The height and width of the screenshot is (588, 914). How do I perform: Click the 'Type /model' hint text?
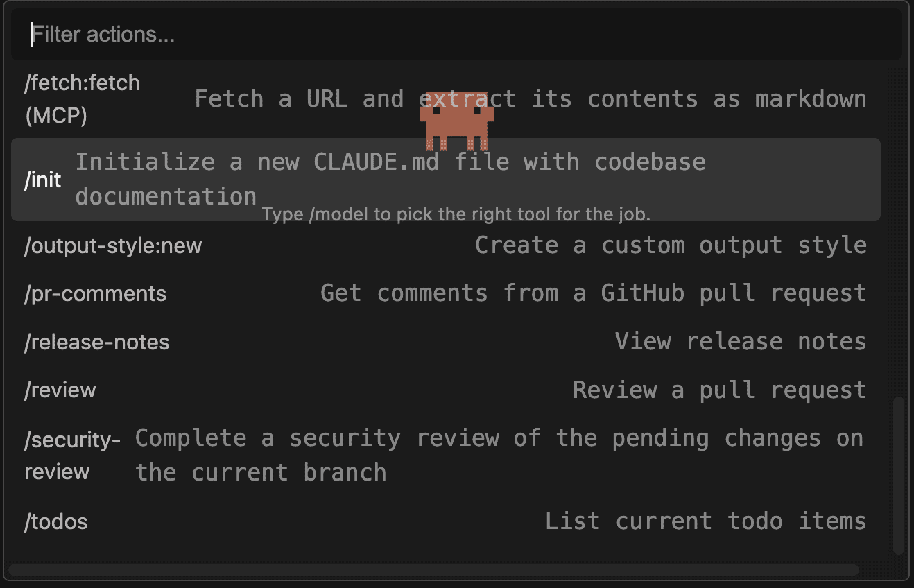pos(456,214)
